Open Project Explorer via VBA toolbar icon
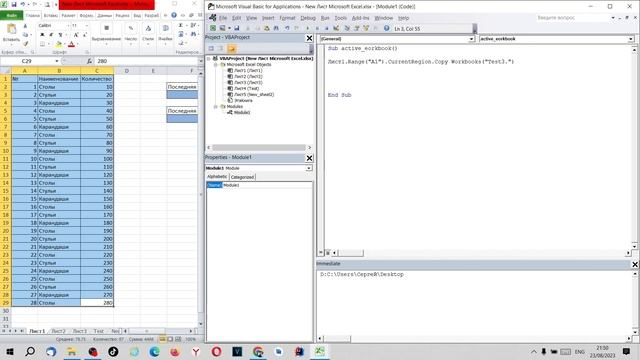The image size is (640, 360). click(x=347, y=28)
